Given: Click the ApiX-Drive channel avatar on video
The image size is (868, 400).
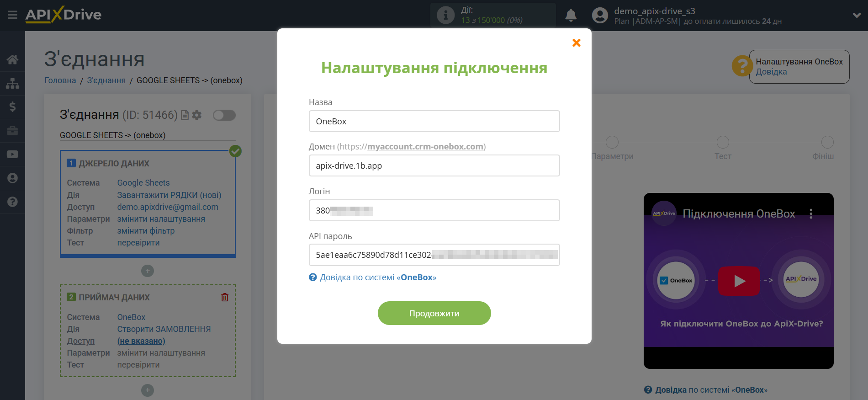Looking at the screenshot, I should 664,213.
